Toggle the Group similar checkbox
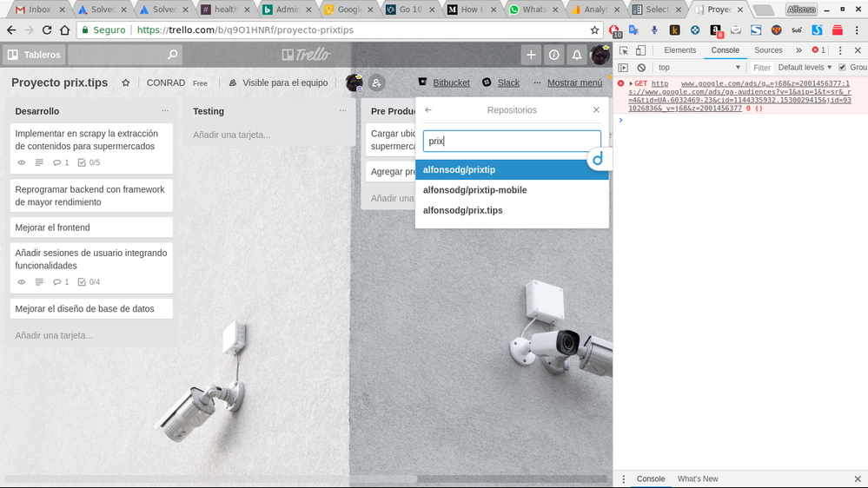Viewport: 868px width, 488px height. coord(842,68)
